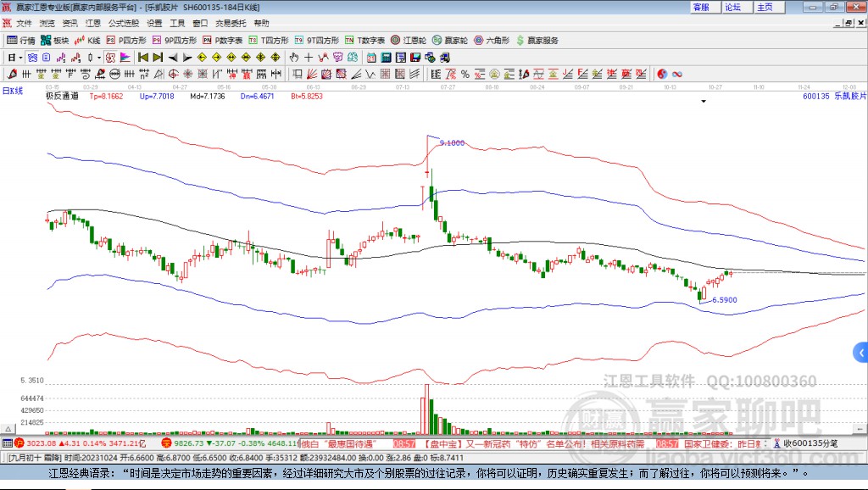
Task: Jump to first bar with skip-back icon
Action: pyautogui.click(x=143, y=58)
